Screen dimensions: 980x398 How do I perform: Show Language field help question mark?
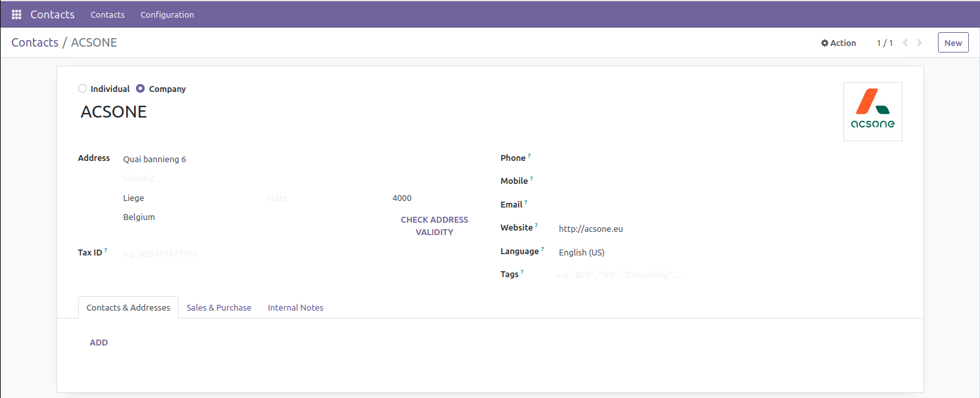pyautogui.click(x=543, y=250)
